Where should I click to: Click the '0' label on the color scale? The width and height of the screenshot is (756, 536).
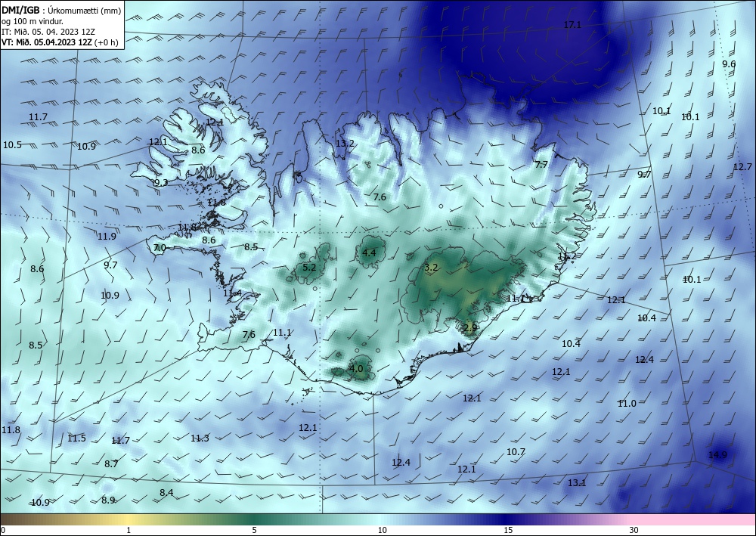(x=3, y=530)
